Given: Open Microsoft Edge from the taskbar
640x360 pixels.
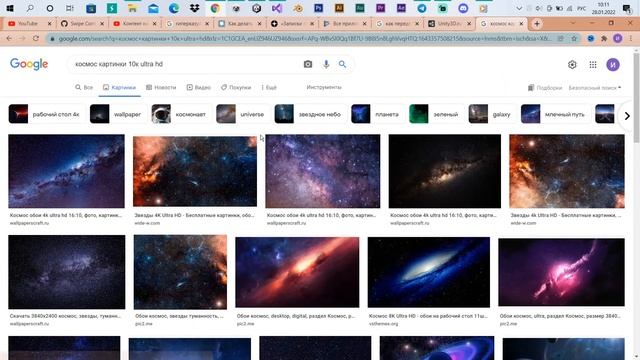Looking at the screenshot, I should coord(174,8).
